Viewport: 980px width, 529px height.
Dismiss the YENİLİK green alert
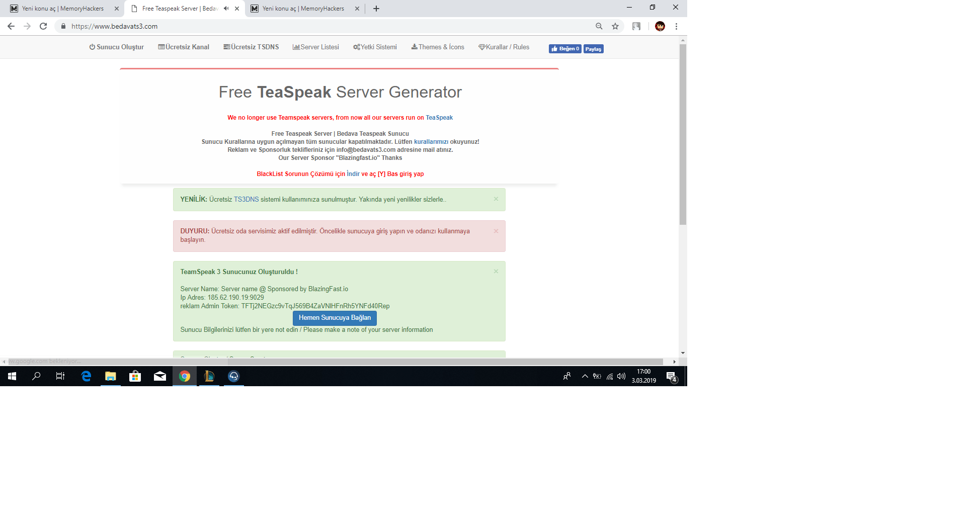[x=496, y=199]
